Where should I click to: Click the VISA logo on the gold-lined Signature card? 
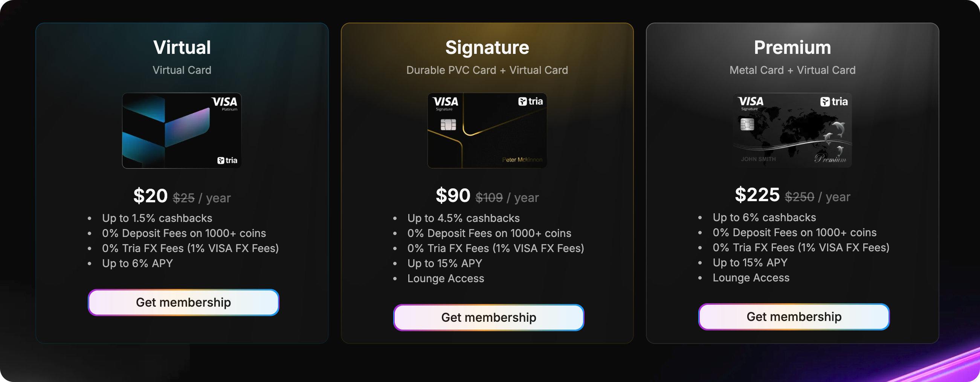[445, 103]
